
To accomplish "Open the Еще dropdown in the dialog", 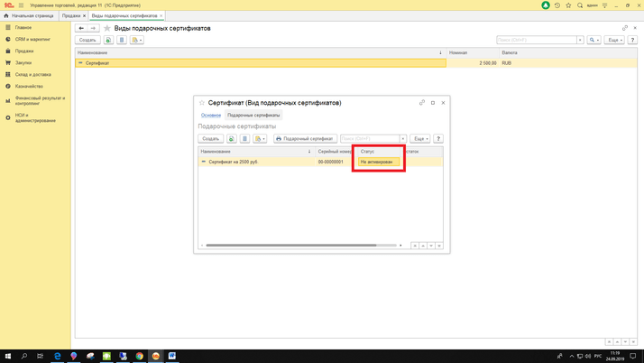I will [x=420, y=139].
